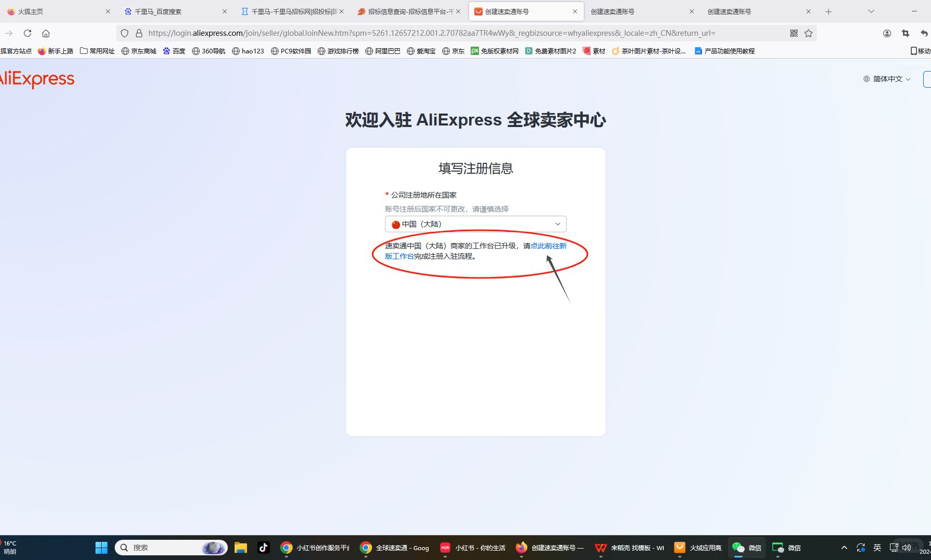Open the 游戏排行榜 bookmark

(338, 51)
